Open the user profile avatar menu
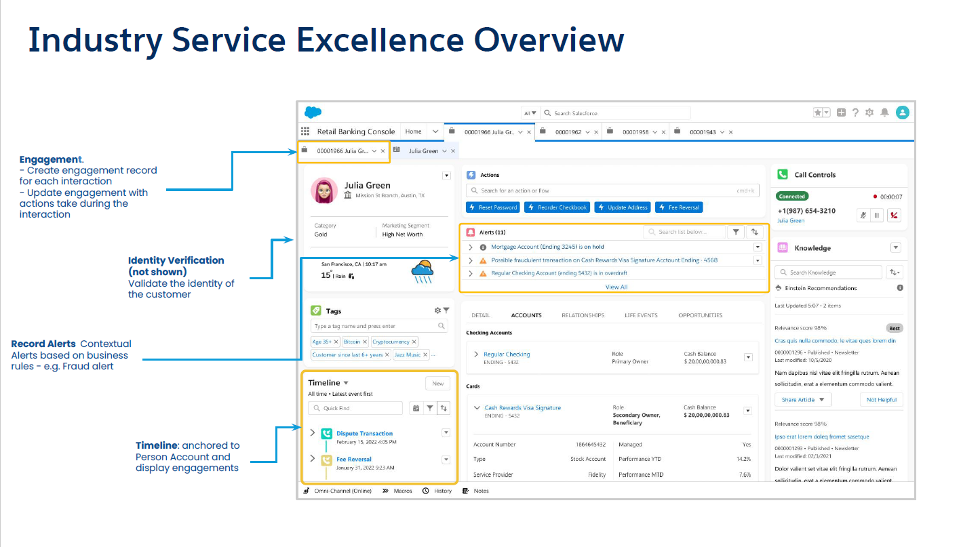Image resolution: width=980 pixels, height=547 pixels. [902, 113]
